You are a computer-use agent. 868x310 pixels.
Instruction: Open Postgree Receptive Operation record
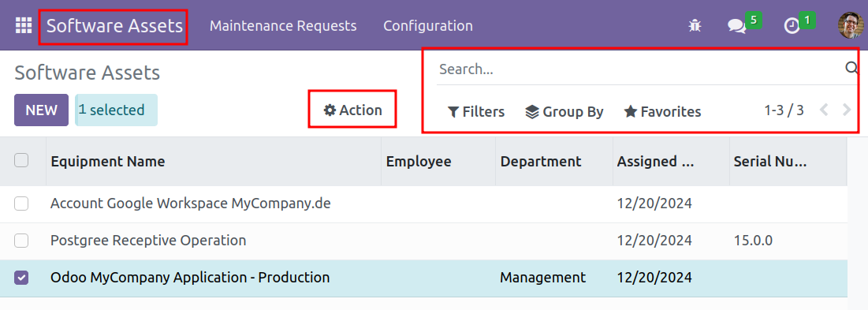point(148,241)
